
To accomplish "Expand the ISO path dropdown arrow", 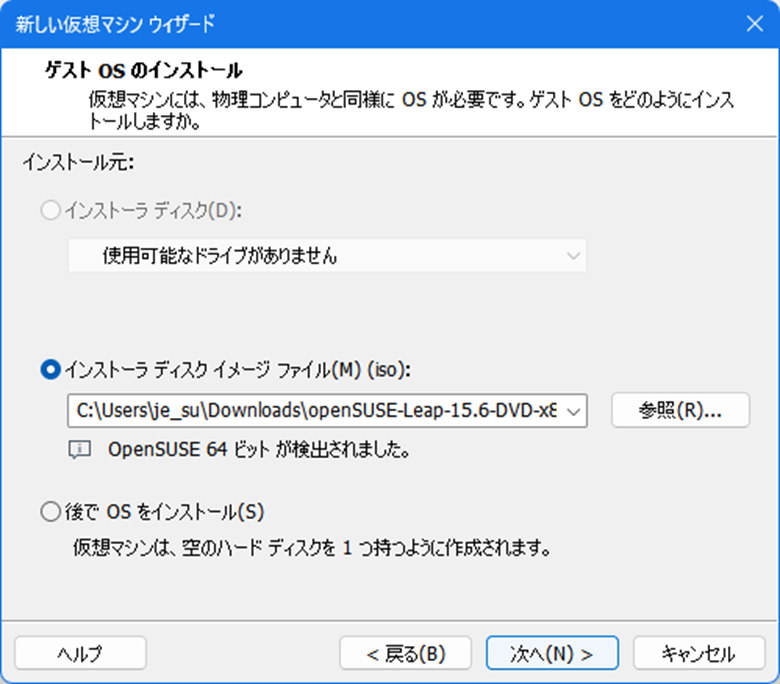I will click(574, 411).
